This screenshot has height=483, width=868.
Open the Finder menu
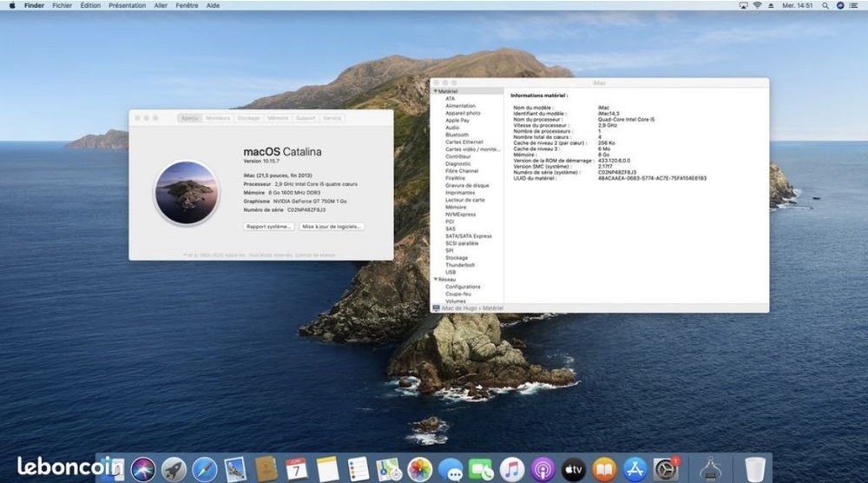pos(34,5)
